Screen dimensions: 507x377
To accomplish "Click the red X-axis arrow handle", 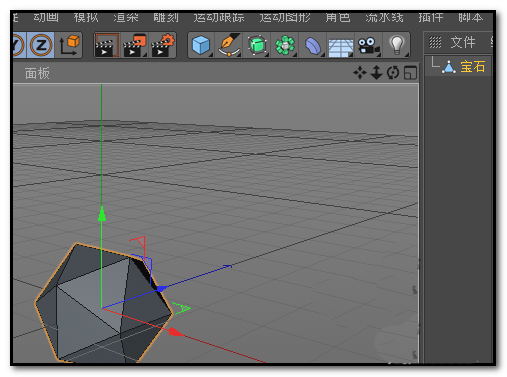I will pyautogui.click(x=175, y=332).
